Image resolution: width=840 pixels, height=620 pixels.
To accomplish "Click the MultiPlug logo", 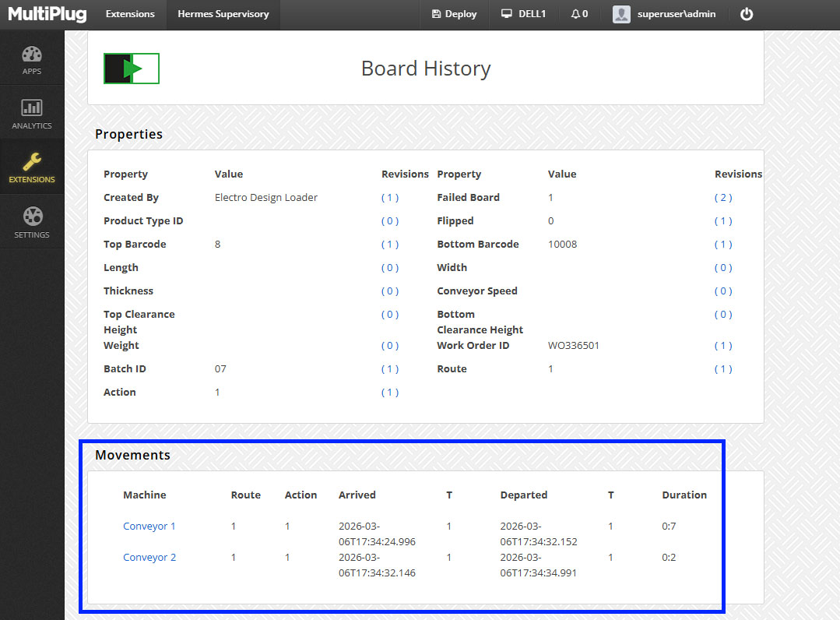I will pyautogui.click(x=47, y=14).
